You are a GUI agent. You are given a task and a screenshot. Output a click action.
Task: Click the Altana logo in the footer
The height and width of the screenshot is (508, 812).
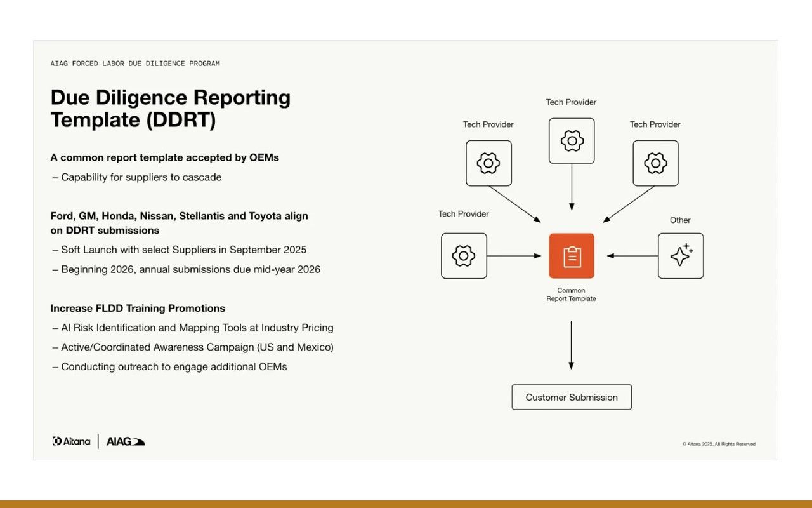[72, 441]
